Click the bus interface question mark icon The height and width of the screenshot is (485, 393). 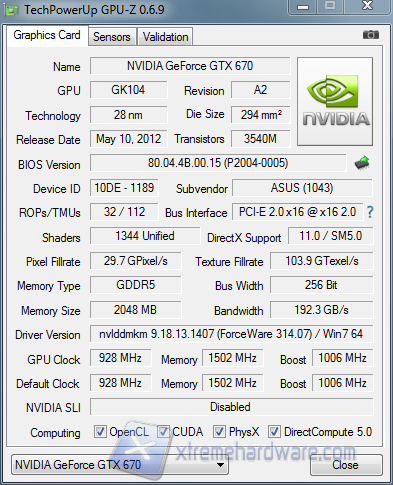click(x=370, y=212)
